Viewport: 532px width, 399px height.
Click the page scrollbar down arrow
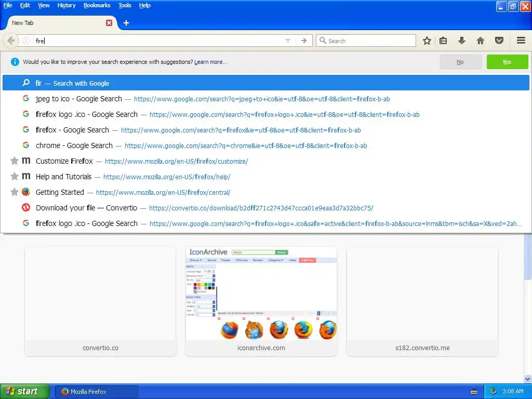point(528,379)
